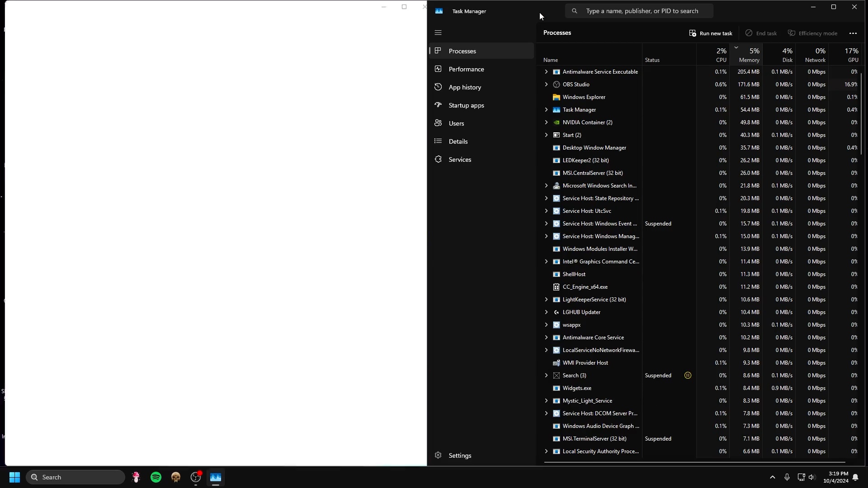
Task: Click the WMI Provider Host icon
Action: coord(557,363)
